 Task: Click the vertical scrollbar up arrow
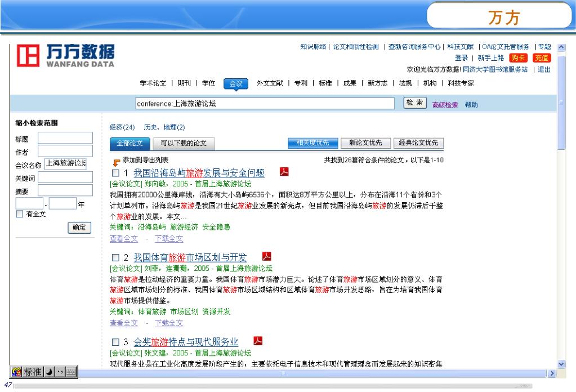pos(561,47)
